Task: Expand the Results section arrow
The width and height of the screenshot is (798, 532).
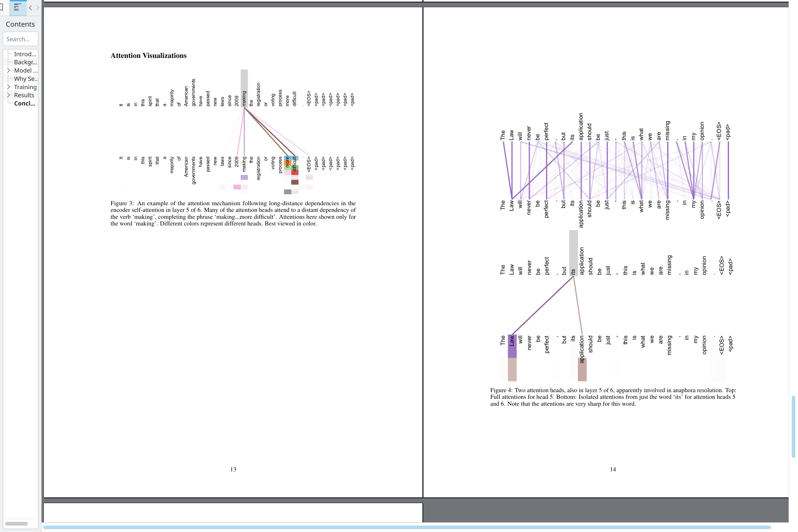Action: pyautogui.click(x=9, y=95)
